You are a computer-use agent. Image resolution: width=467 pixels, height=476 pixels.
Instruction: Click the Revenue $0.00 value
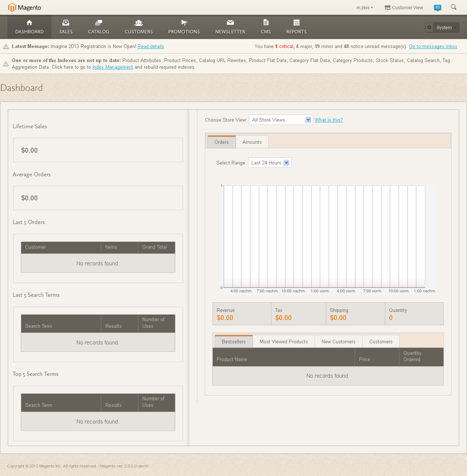point(225,318)
